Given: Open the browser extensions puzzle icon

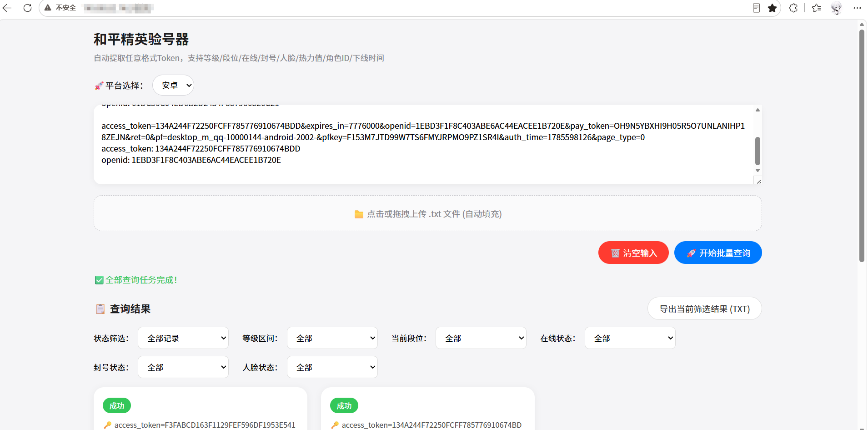Looking at the screenshot, I should (x=793, y=8).
